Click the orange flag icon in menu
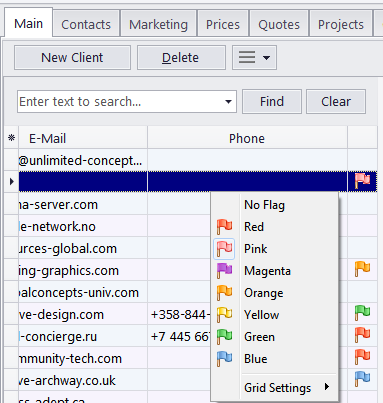This screenshot has width=383, height=403. tap(224, 293)
